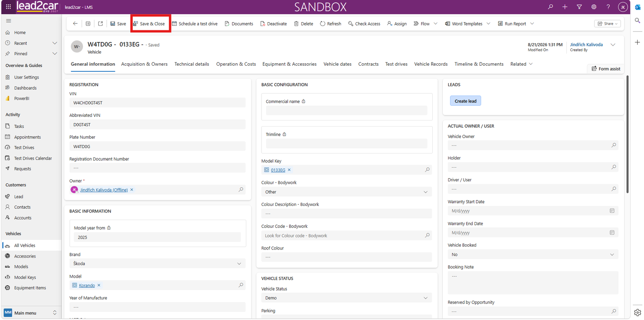The height and width of the screenshot is (320, 644).
Task: Expand the Pinned section in sidebar
Action: pyautogui.click(x=55, y=54)
